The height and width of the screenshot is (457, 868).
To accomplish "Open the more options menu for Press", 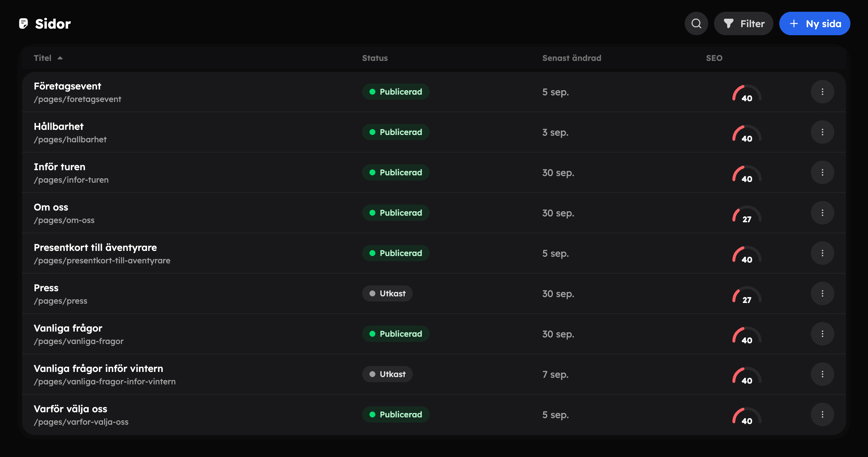I will [822, 293].
